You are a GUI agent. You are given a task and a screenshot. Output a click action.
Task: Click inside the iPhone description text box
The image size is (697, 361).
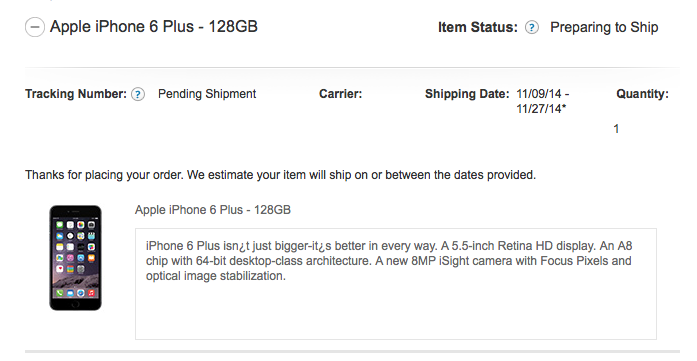pyautogui.click(x=396, y=284)
